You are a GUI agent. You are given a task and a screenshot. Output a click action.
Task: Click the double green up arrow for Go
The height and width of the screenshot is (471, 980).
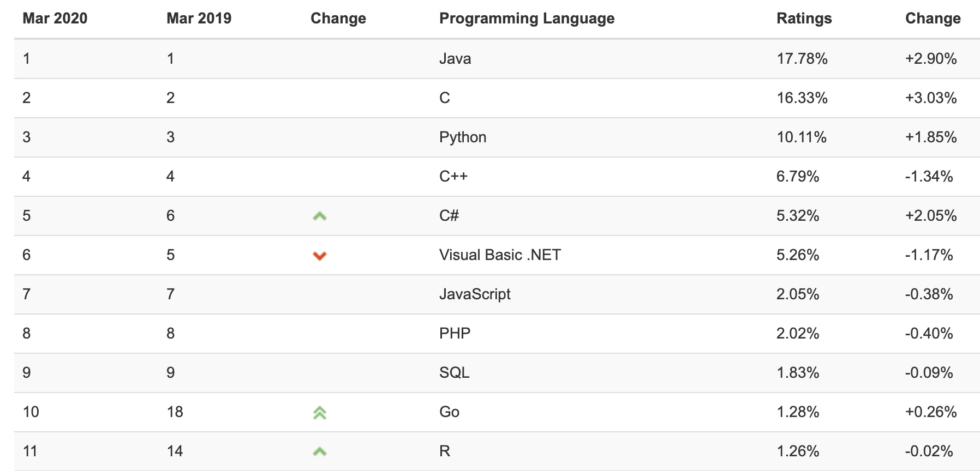pyautogui.click(x=320, y=413)
